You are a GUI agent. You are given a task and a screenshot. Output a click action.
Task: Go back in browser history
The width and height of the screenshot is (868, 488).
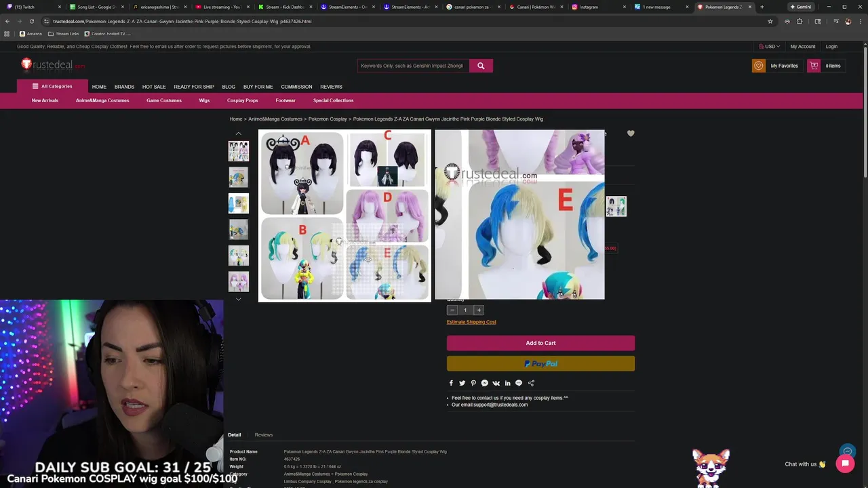click(x=7, y=21)
